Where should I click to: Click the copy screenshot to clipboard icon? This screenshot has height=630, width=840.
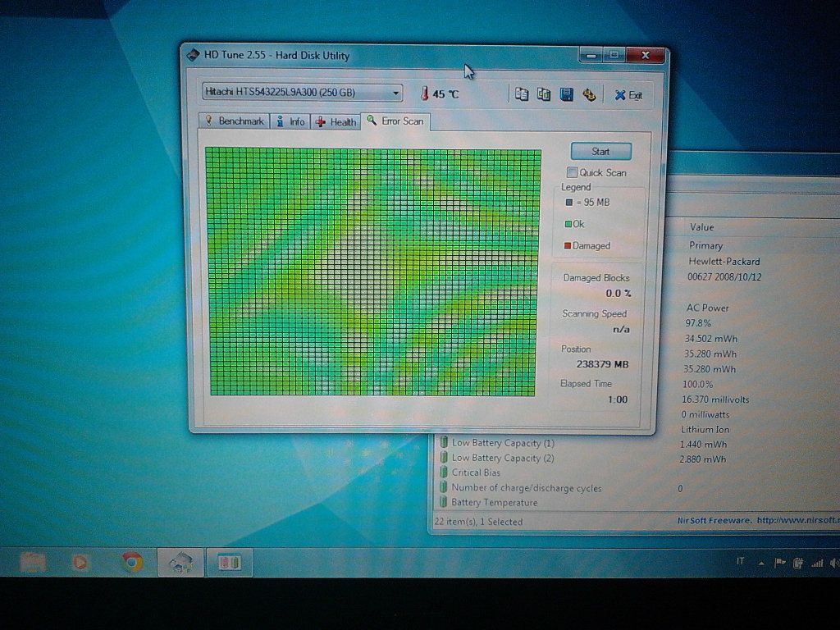pos(543,94)
